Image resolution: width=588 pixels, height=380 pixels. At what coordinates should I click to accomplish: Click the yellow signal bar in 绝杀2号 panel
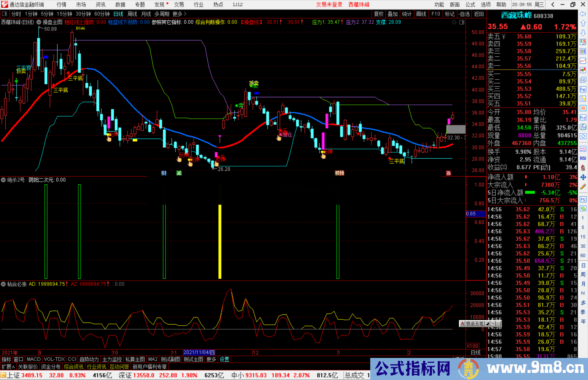click(220, 241)
